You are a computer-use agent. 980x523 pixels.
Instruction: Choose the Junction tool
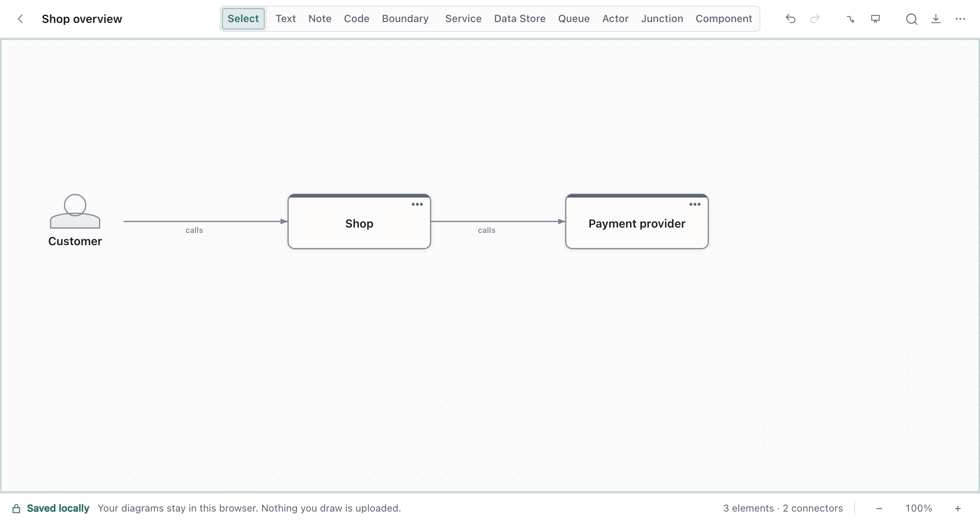pyautogui.click(x=662, y=19)
